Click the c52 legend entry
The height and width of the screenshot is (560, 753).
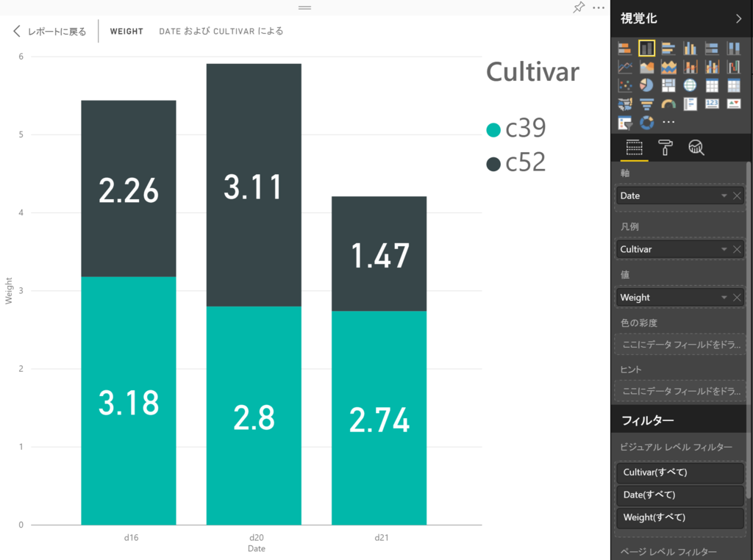[x=516, y=162]
